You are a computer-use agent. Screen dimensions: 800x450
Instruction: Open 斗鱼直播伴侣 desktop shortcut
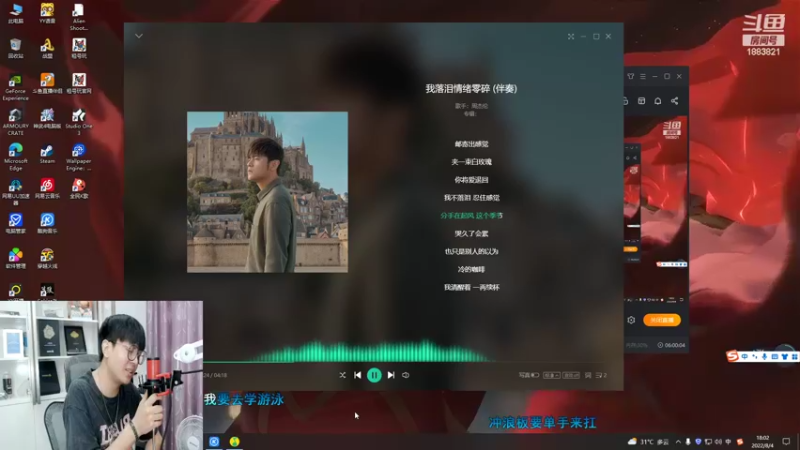(x=47, y=84)
